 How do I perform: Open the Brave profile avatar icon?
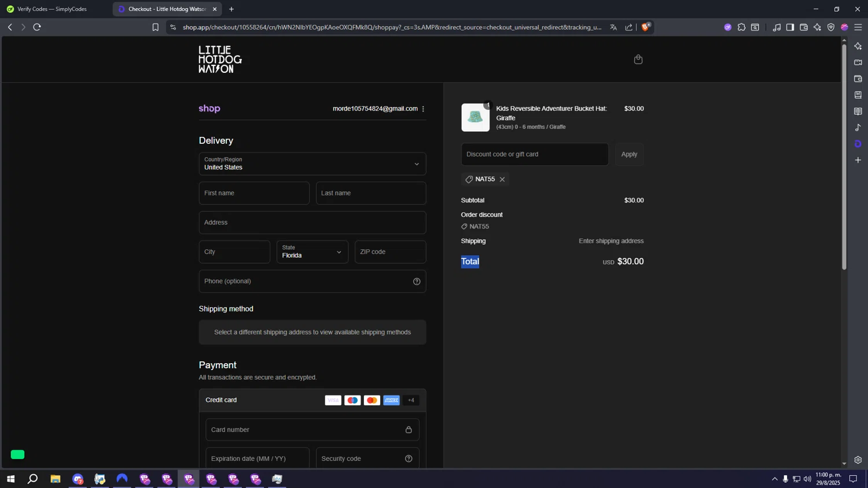844,27
